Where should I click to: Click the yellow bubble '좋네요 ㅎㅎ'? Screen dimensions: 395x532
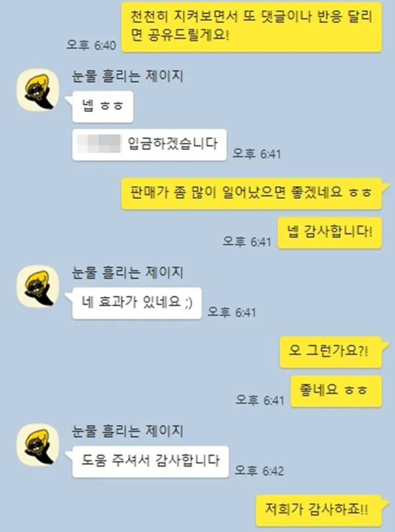point(336,391)
